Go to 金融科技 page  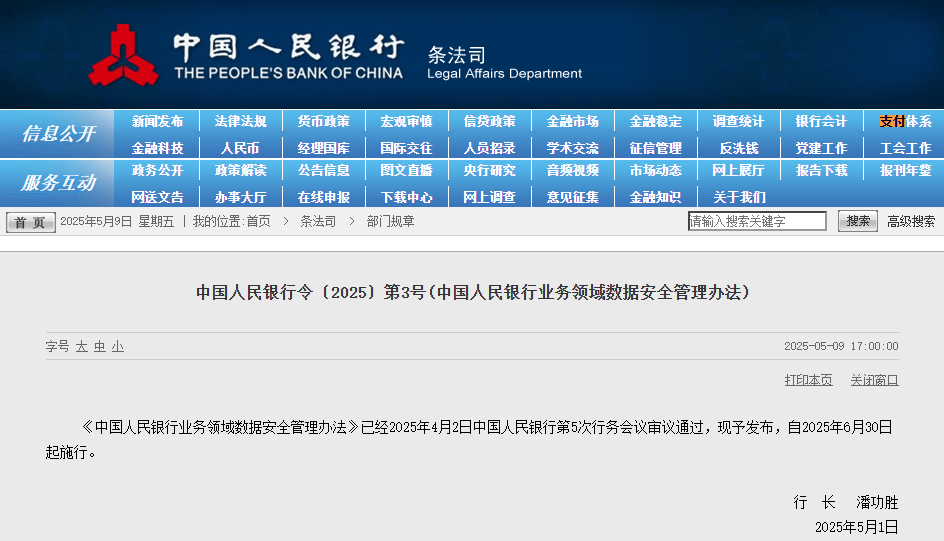point(157,148)
